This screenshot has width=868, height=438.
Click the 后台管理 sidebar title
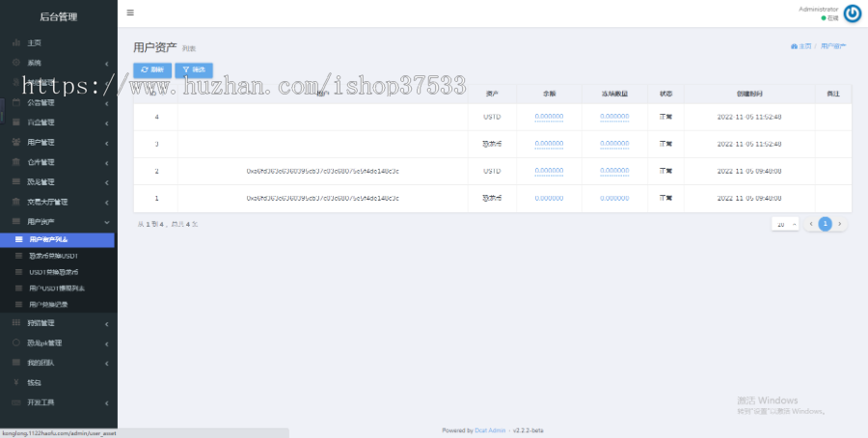coord(59,16)
